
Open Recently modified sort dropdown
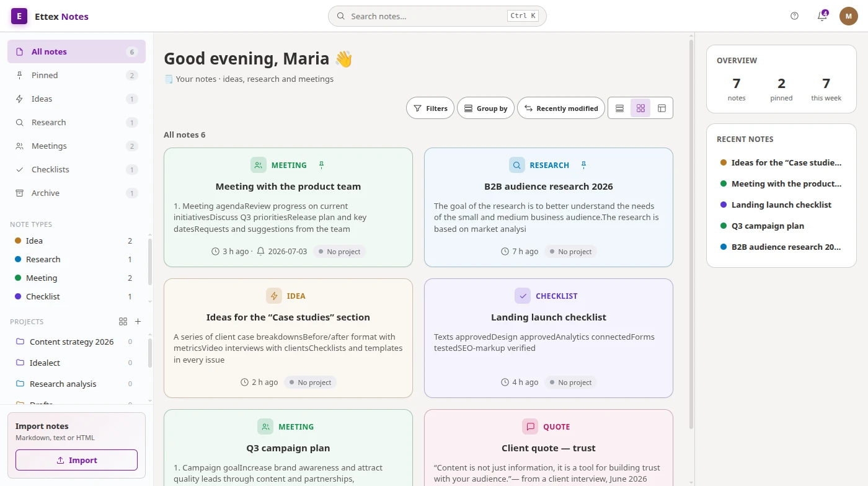[x=561, y=108]
